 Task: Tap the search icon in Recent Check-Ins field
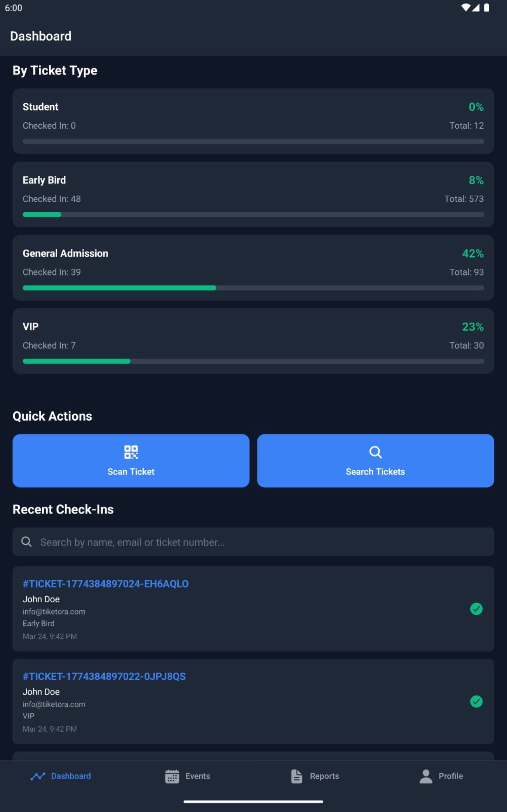pyautogui.click(x=27, y=541)
